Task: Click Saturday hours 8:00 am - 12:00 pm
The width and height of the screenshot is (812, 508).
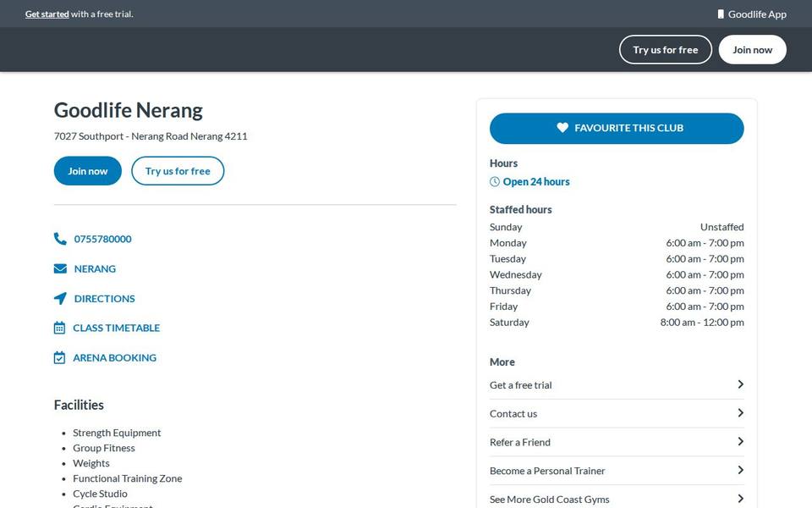Action: click(x=702, y=322)
